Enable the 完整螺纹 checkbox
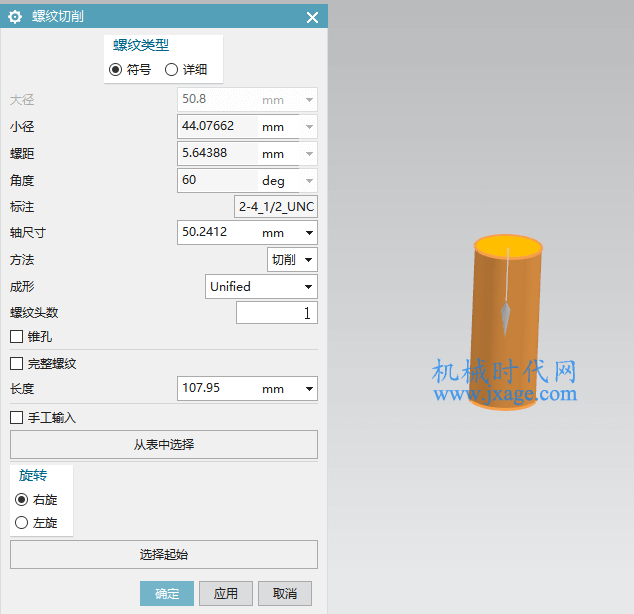The height and width of the screenshot is (614, 634). [x=17, y=363]
